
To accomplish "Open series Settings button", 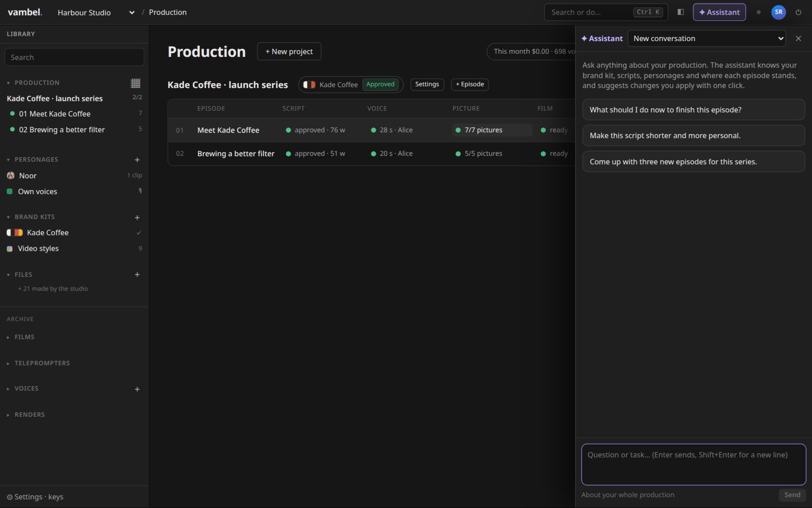I will coord(427,84).
